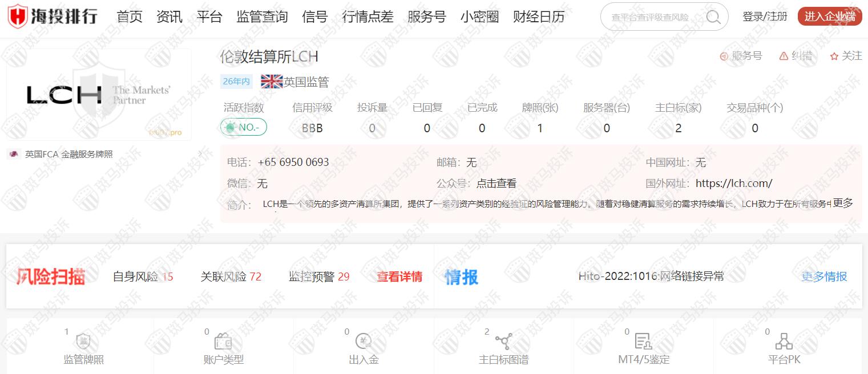This screenshot has width=868, height=374.
Task: Click the search magnifier icon
Action: [x=713, y=17]
